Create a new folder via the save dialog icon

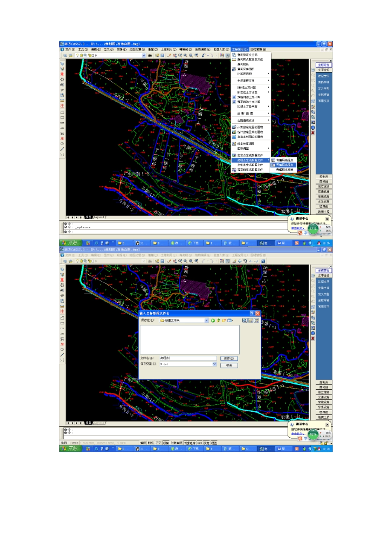[x=224, y=320]
